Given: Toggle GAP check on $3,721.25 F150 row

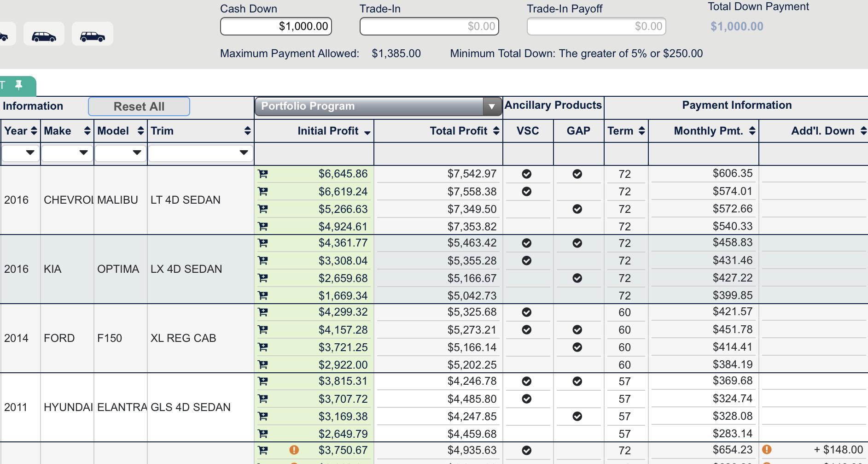Looking at the screenshot, I should [x=577, y=347].
